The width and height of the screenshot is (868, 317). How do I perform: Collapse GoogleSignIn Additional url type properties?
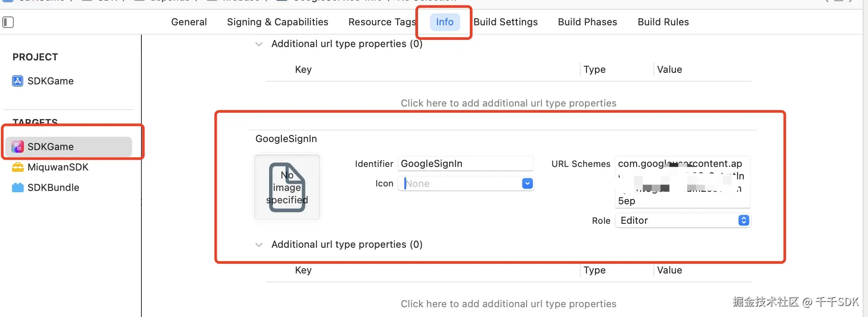click(x=259, y=245)
